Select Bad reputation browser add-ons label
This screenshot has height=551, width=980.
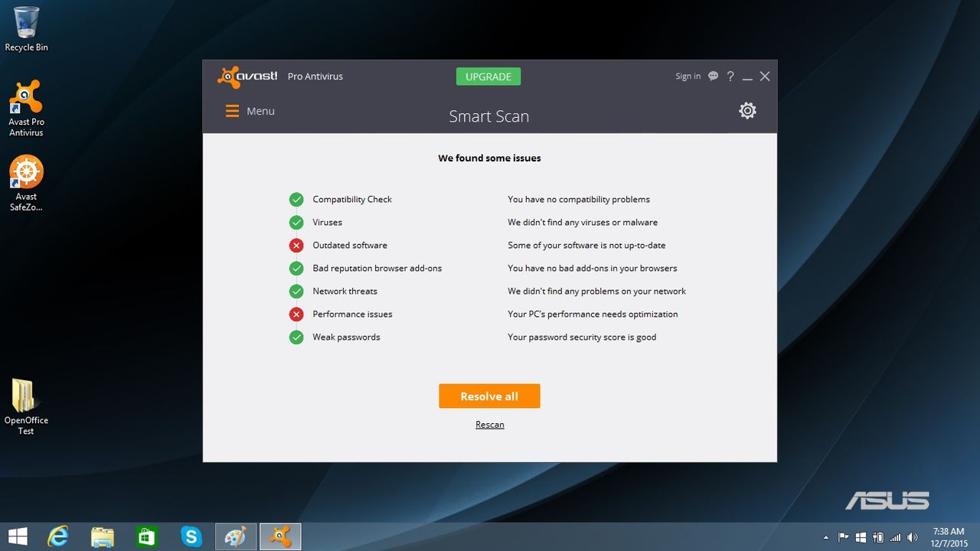pos(377,269)
